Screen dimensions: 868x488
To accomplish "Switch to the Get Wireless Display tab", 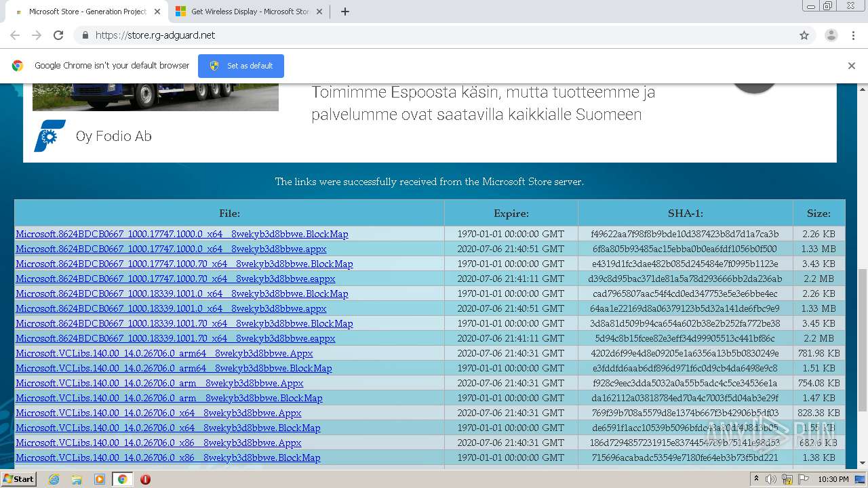I will 250,12.
